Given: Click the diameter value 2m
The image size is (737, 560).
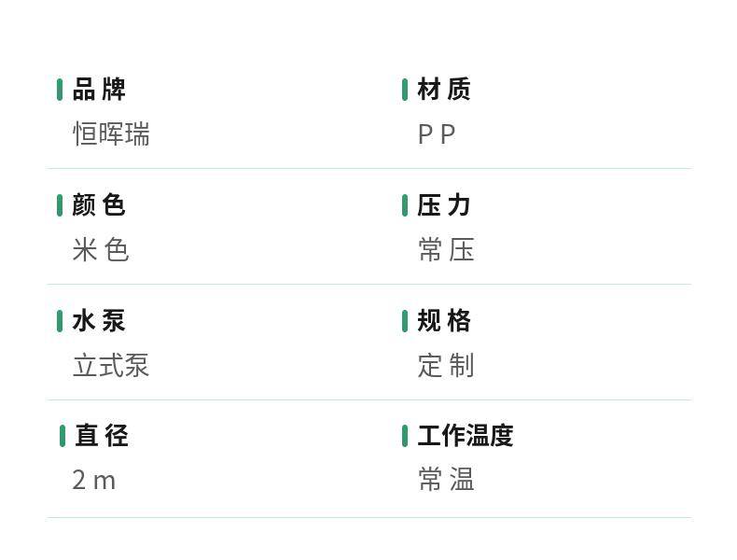Looking at the screenshot, I should tap(94, 481).
